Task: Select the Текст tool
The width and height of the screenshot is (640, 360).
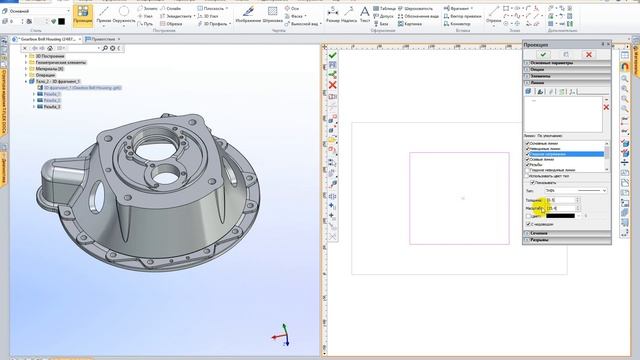Action: coord(364,15)
